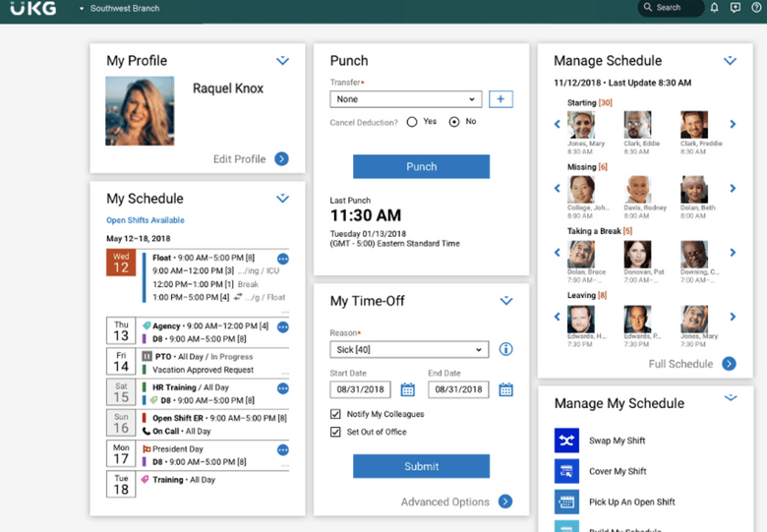
Task: Click the UKG logo
Action: [x=32, y=8]
